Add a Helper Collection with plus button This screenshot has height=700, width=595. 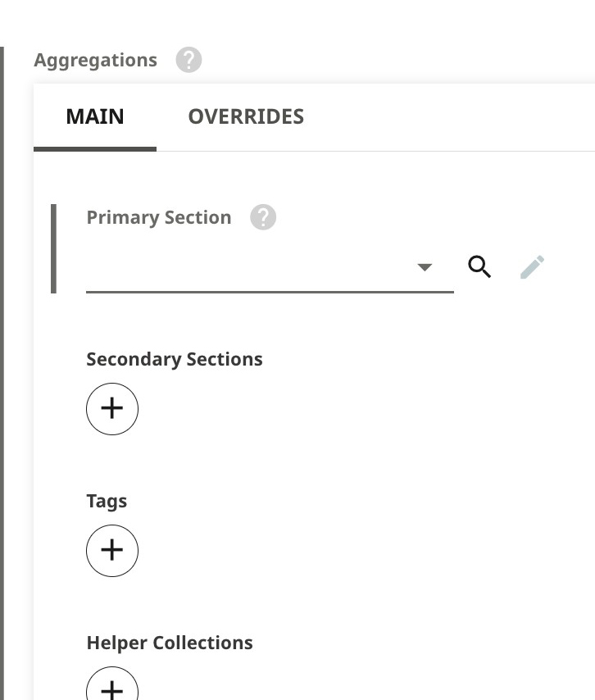(x=112, y=685)
